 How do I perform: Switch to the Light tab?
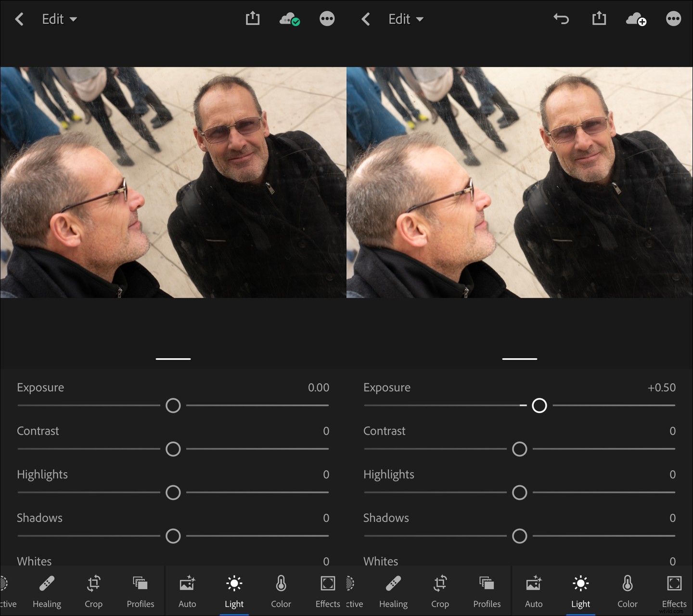tap(234, 591)
